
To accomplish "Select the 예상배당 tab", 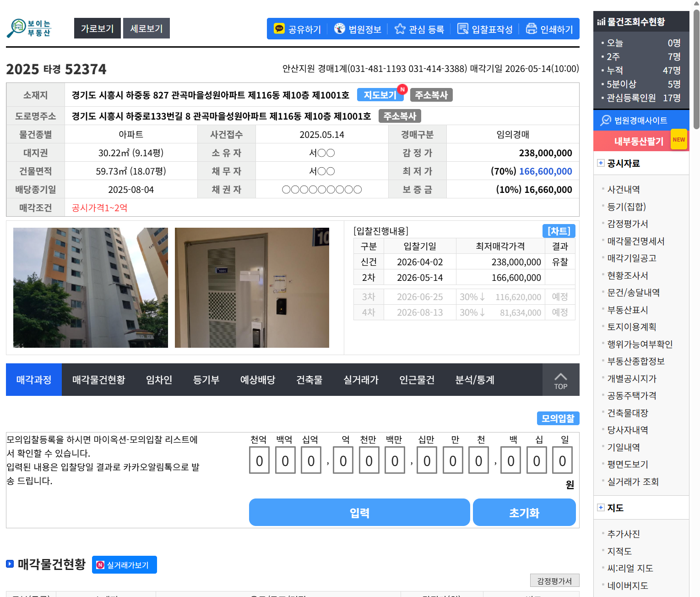I will pyautogui.click(x=258, y=380).
